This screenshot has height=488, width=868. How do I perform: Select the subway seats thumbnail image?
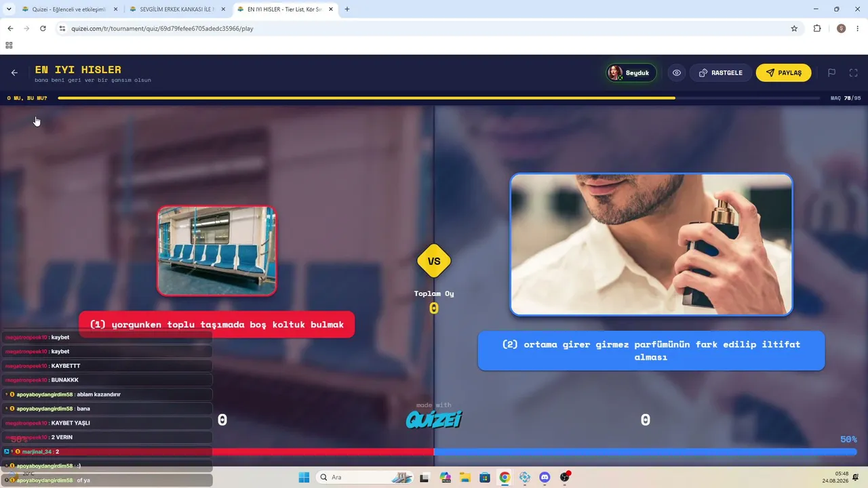(217, 251)
